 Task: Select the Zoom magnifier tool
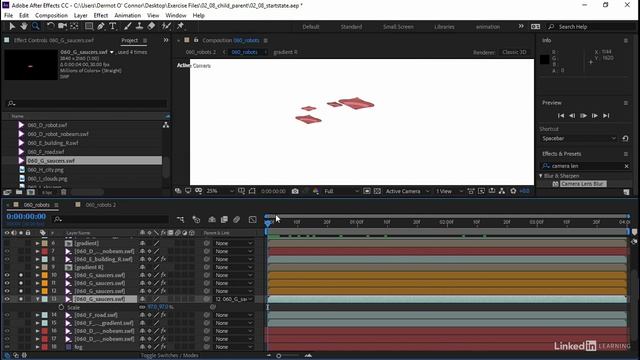[x=36, y=26]
